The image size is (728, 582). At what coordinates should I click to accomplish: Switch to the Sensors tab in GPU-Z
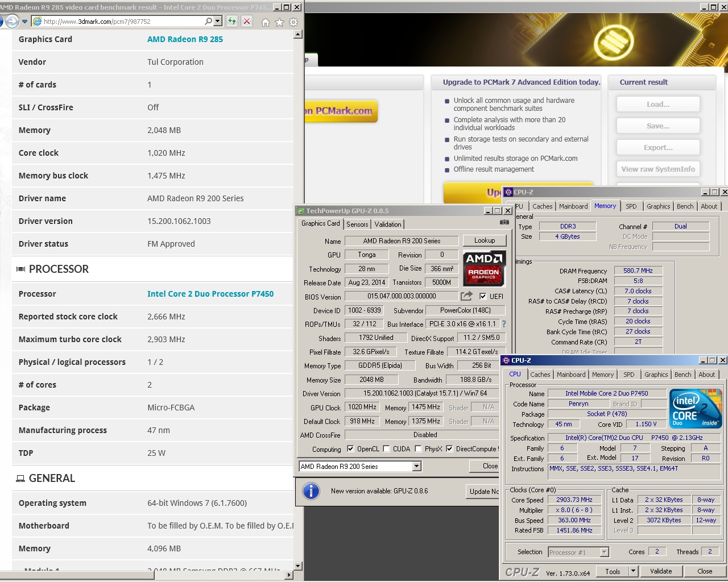point(357,225)
